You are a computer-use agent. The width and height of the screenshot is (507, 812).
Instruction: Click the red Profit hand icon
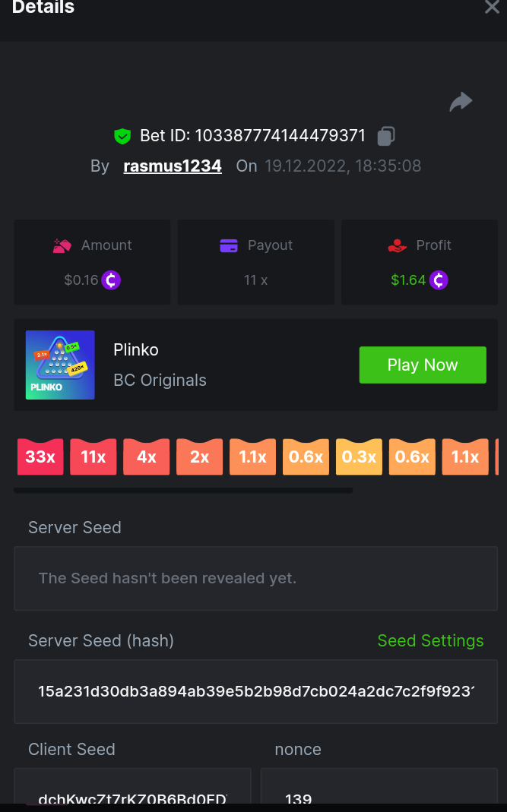[x=397, y=245]
